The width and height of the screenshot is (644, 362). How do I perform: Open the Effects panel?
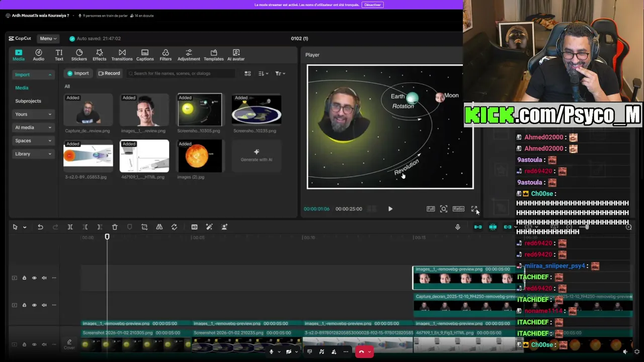tap(100, 55)
